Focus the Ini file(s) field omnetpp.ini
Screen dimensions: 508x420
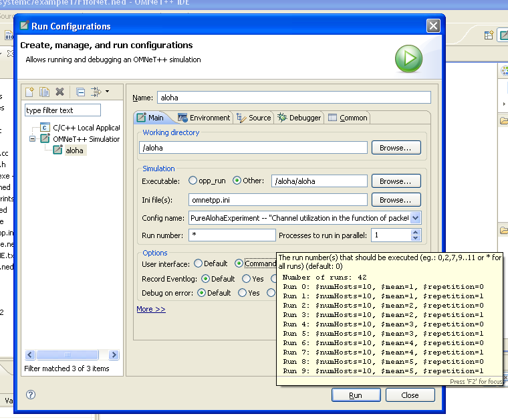tap(277, 199)
